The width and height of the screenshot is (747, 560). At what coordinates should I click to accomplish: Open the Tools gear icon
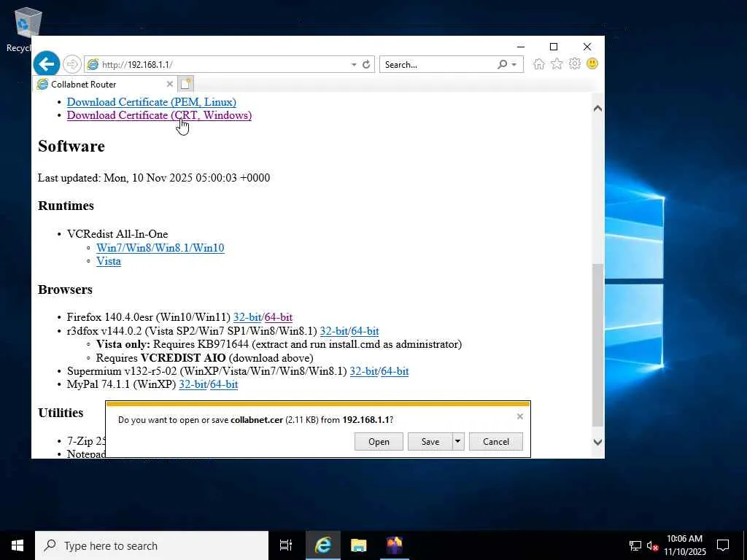[575, 64]
